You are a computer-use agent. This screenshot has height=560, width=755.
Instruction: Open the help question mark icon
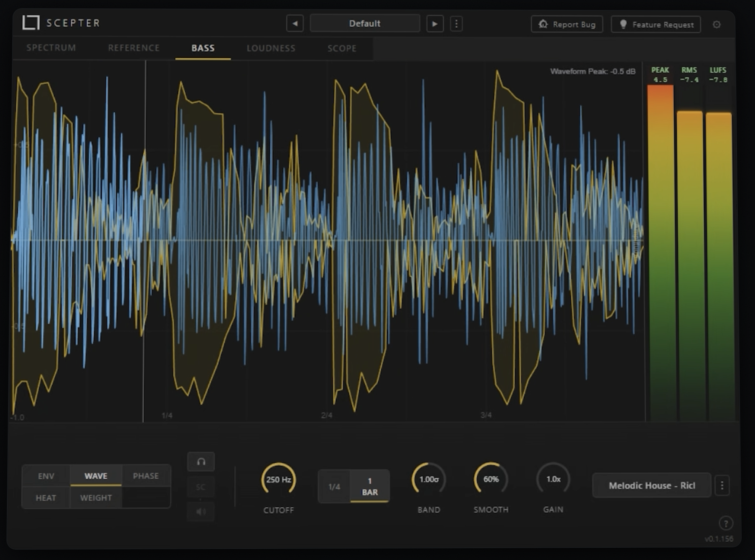pos(725,523)
